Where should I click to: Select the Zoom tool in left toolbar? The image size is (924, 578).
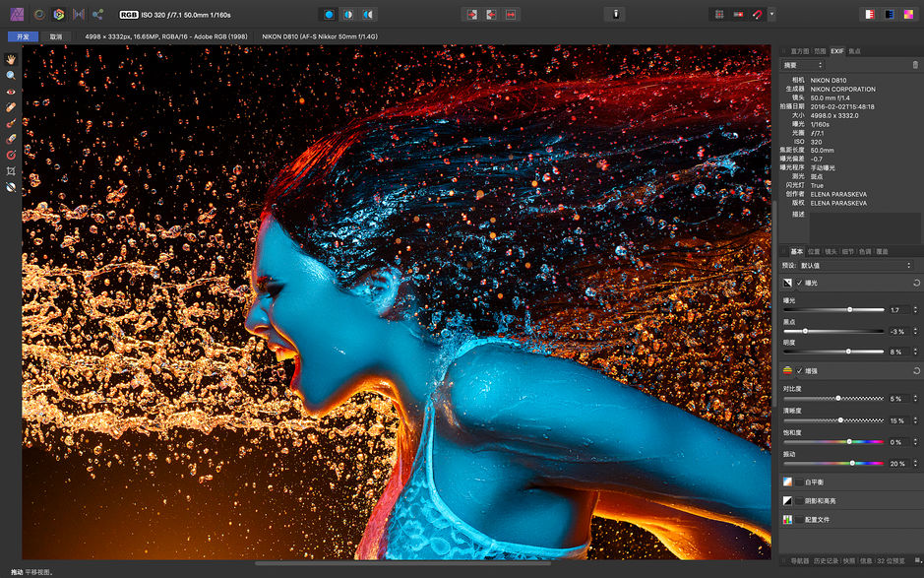pyautogui.click(x=10, y=75)
